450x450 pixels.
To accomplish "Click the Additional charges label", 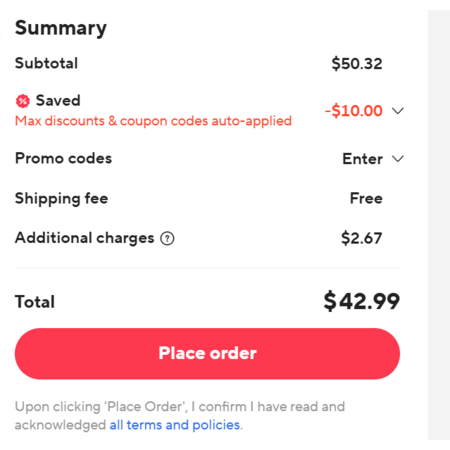I will tap(85, 238).
